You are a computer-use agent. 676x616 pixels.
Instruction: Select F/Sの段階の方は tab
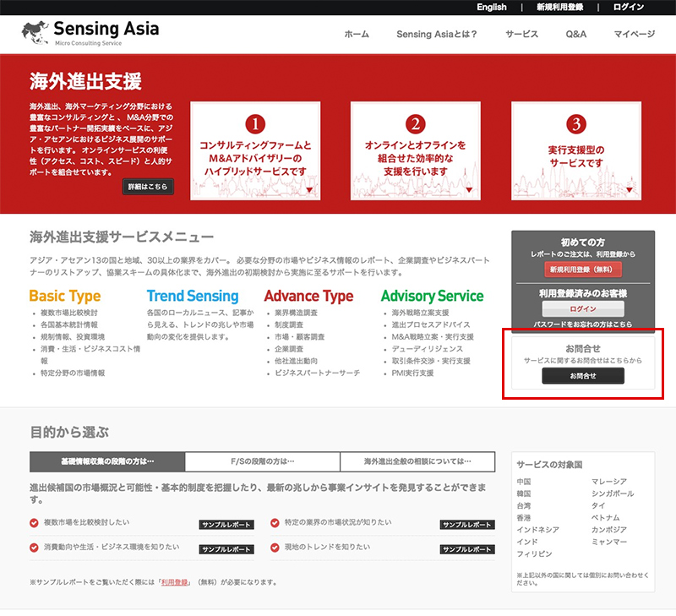pos(263,461)
